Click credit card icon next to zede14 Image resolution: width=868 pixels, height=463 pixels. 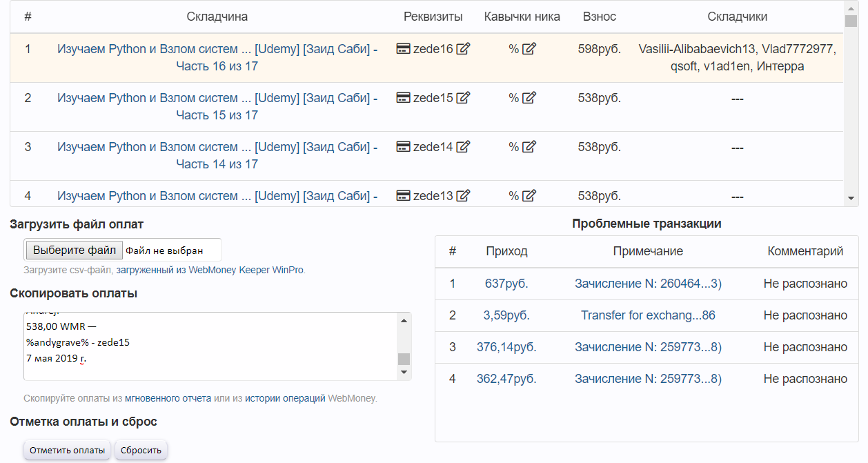point(404,147)
